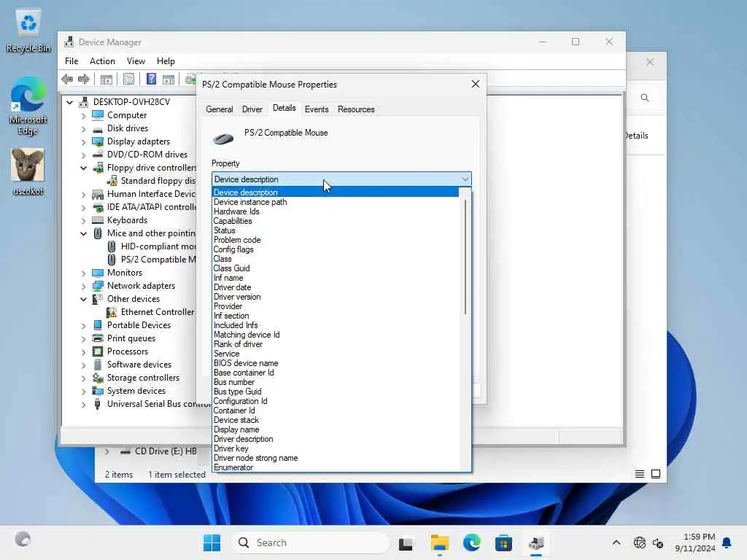Click the Print queues printer icon
747x560 pixels.
pos(98,338)
